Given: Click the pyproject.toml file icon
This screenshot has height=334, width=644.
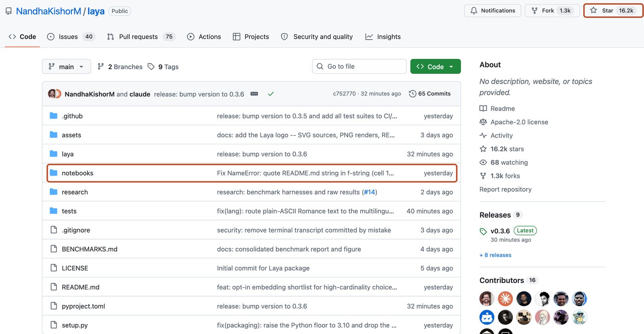Looking at the screenshot, I should [53, 306].
